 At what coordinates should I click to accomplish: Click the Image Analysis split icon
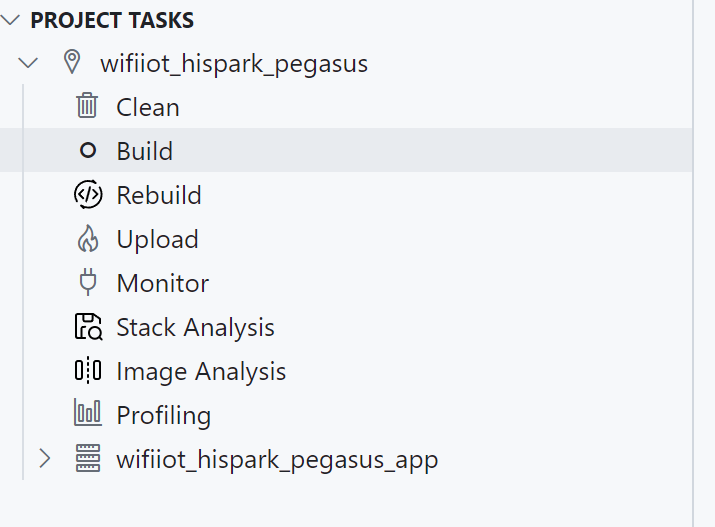coord(88,371)
